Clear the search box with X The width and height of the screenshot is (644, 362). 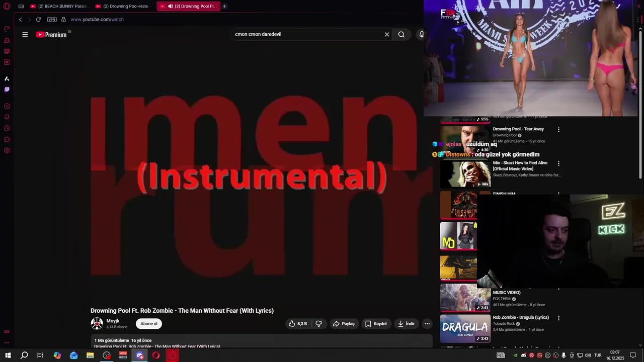pyautogui.click(x=387, y=34)
